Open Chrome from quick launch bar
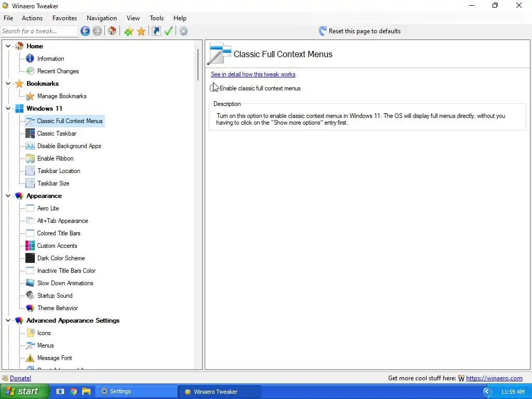 (x=73, y=392)
